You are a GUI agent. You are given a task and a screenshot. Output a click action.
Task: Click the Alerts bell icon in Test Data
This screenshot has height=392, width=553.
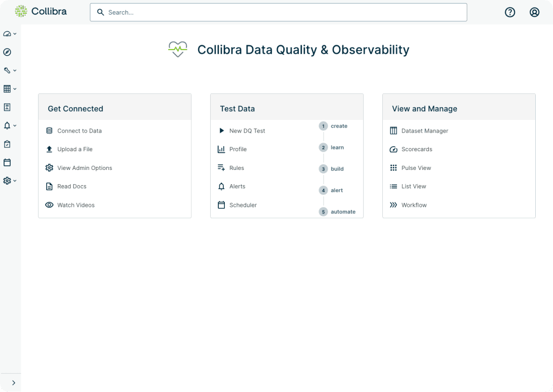[x=221, y=186]
